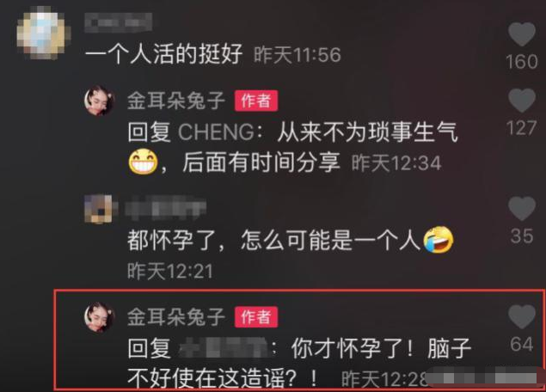Tap the comment 都怀孕了，怎么可能是一个人
The width and height of the screenshot is (546, 392).
[x=273, y=240]
